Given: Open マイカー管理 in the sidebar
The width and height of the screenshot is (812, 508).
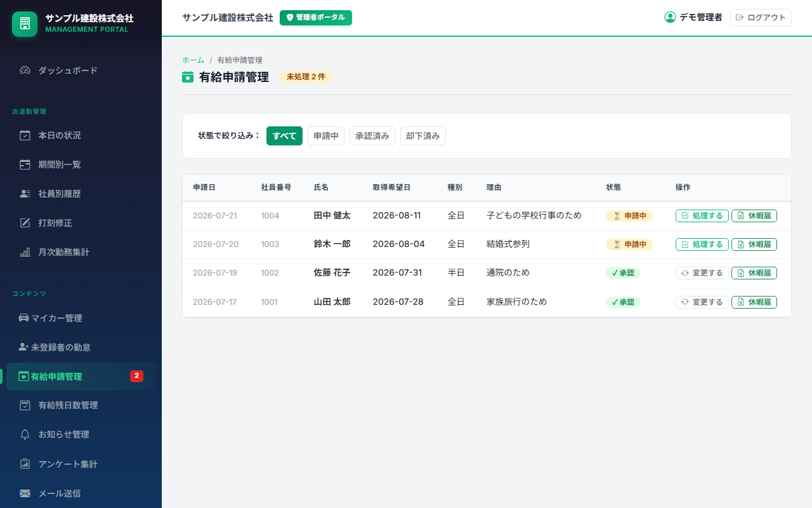Looking at the screenshot, I should tap(81, 318).
